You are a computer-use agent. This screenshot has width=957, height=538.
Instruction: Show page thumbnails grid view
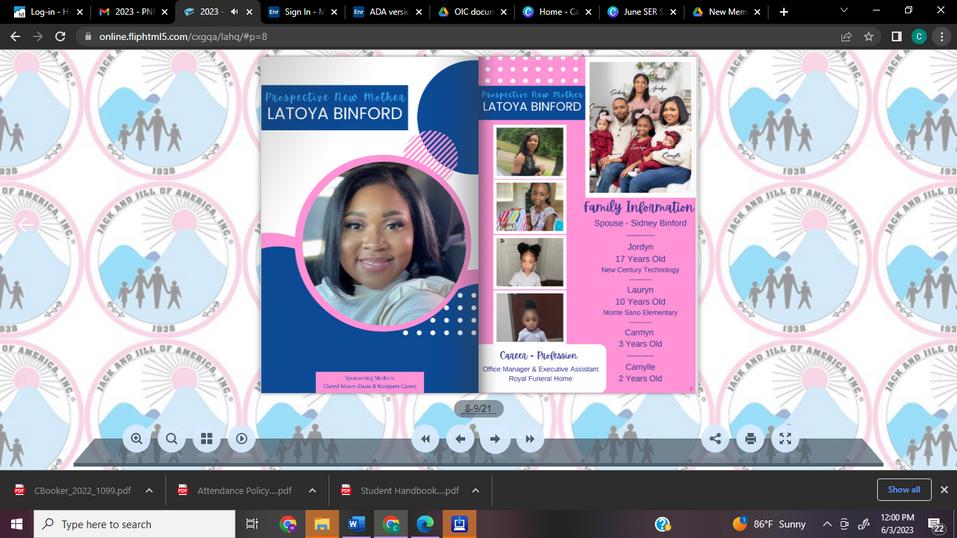click(x=207, y=438)
